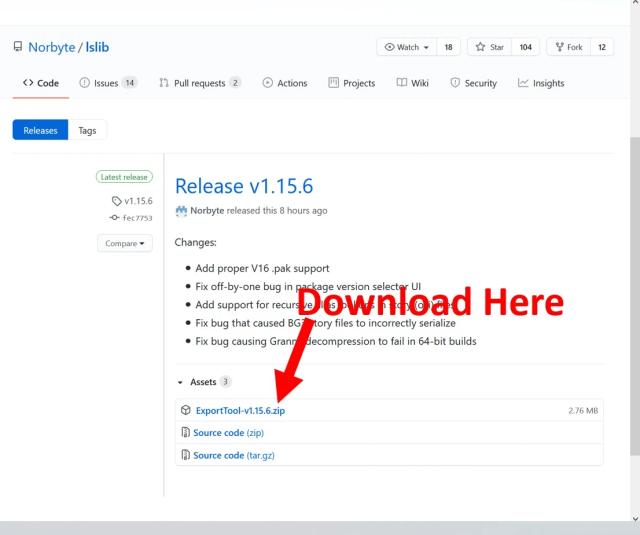Click the eye icon in Watch button
The width and height of the screenshot is (640, 535).
click(389, 47)
